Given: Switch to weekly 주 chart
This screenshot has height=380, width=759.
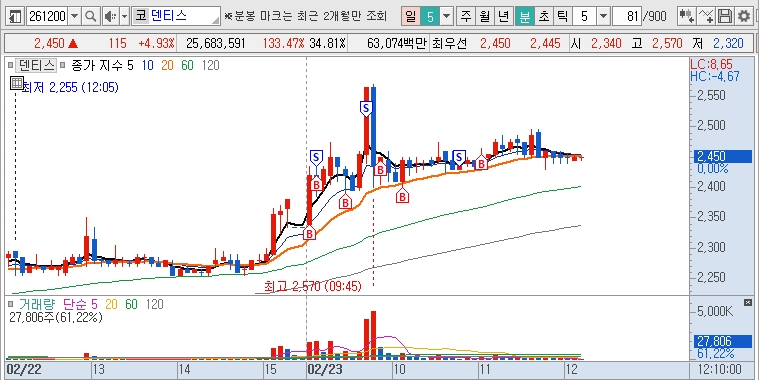Looking at the screenshot, I should tap(466, 17).
